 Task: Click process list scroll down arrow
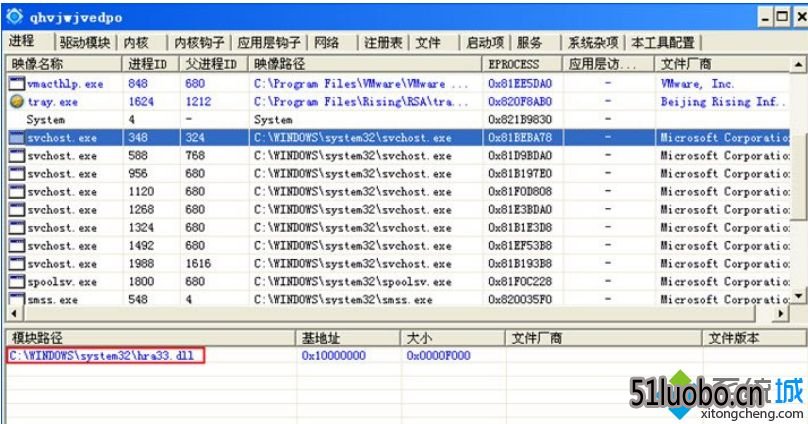(x=798, y=296)
